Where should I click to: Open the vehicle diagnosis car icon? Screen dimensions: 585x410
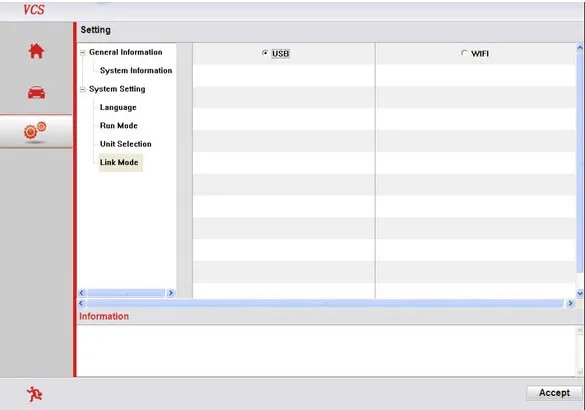tap(36, 92)
